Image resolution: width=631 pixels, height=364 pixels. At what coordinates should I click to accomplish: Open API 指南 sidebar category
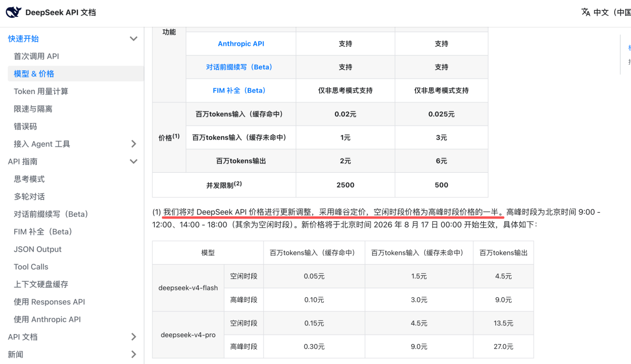tap(23, 162)
